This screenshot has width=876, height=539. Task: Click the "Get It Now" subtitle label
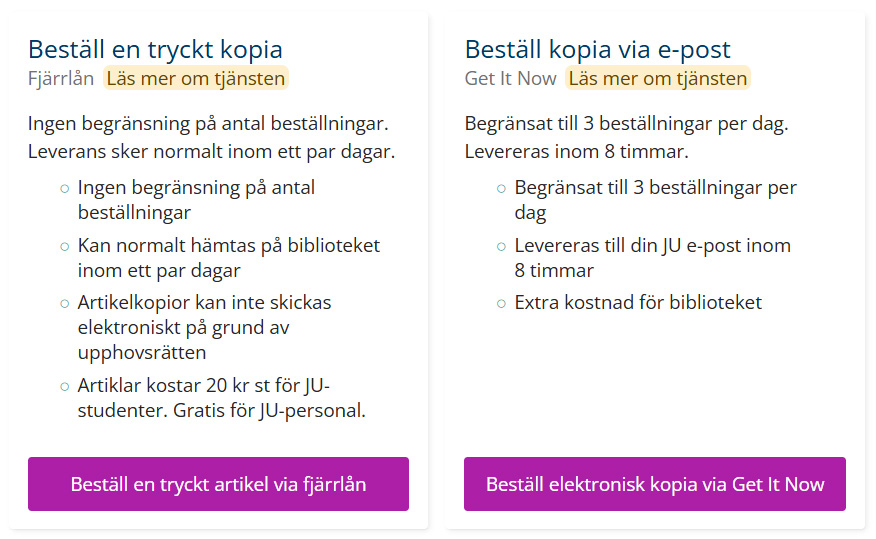510,78
